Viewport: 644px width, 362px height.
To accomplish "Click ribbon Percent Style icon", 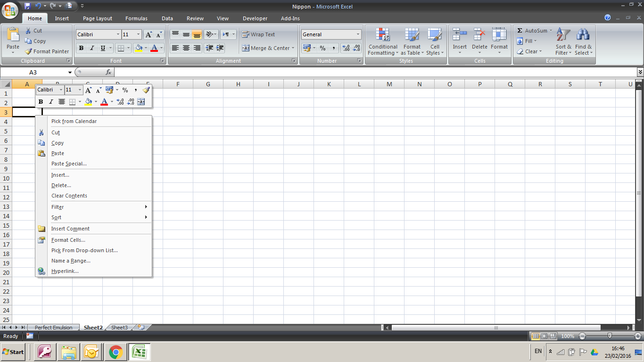I will (322, 48).
